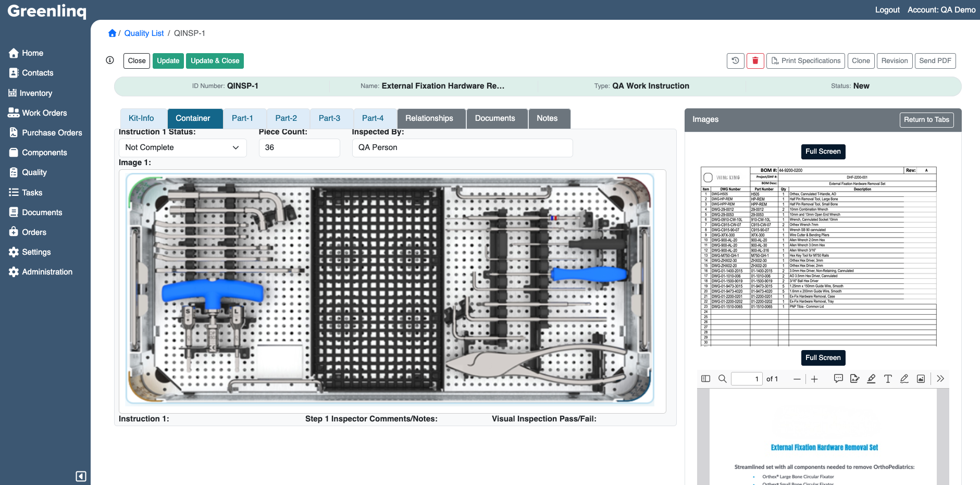
Task: Click the insert image annotation icon
Action: (x=921, y=379)
